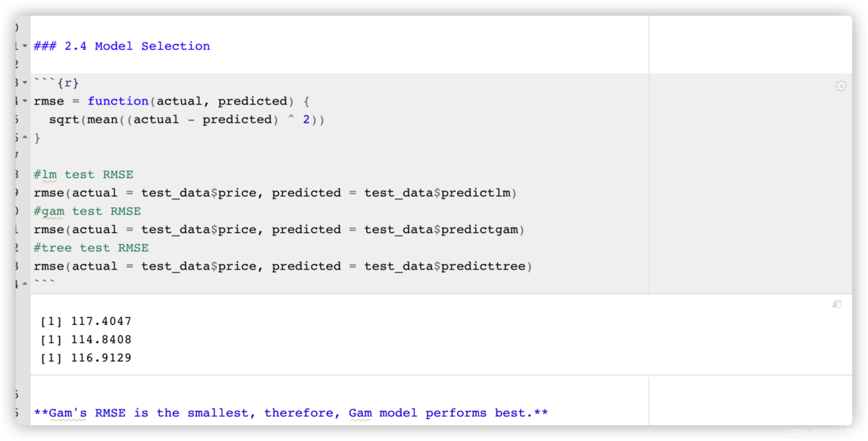
Task: Open the R chunk options gear
Action: pos(841,86)
